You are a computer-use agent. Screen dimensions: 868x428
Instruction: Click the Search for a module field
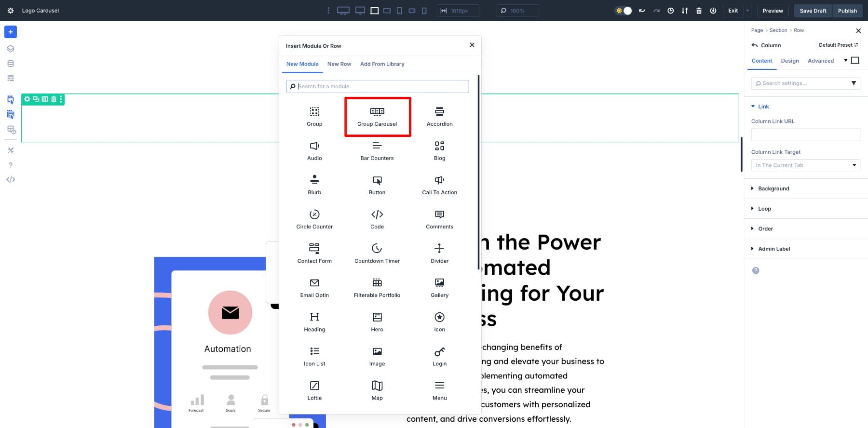pyautogui.click(x=381, y=86)
